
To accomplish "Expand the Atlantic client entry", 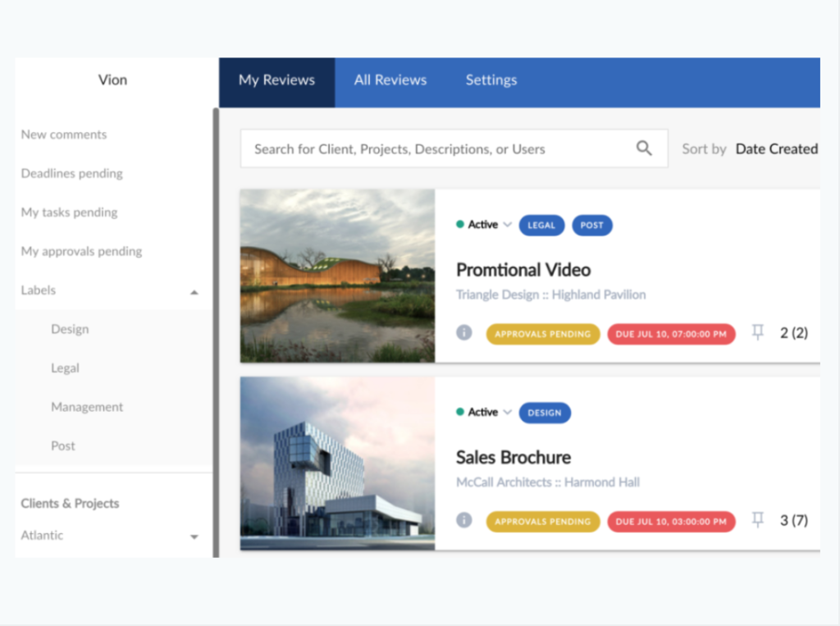I will (194, 536).
